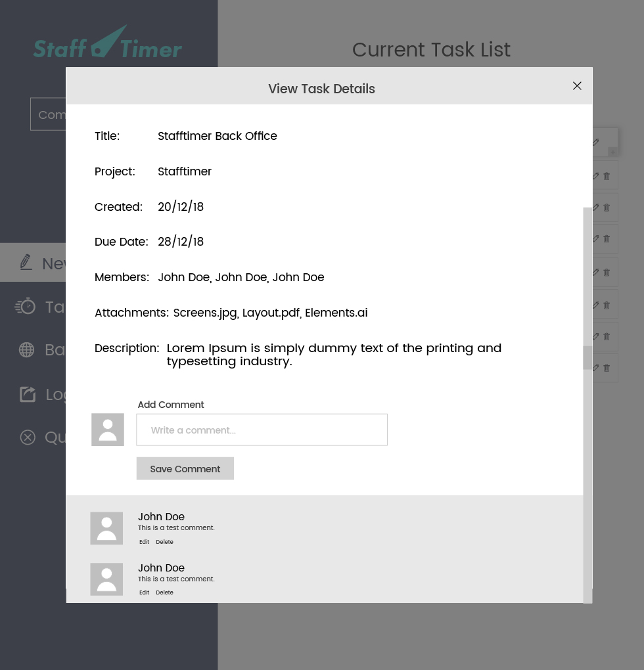
Task: Click the Staff Timer logo
Action: pos(108,43)
